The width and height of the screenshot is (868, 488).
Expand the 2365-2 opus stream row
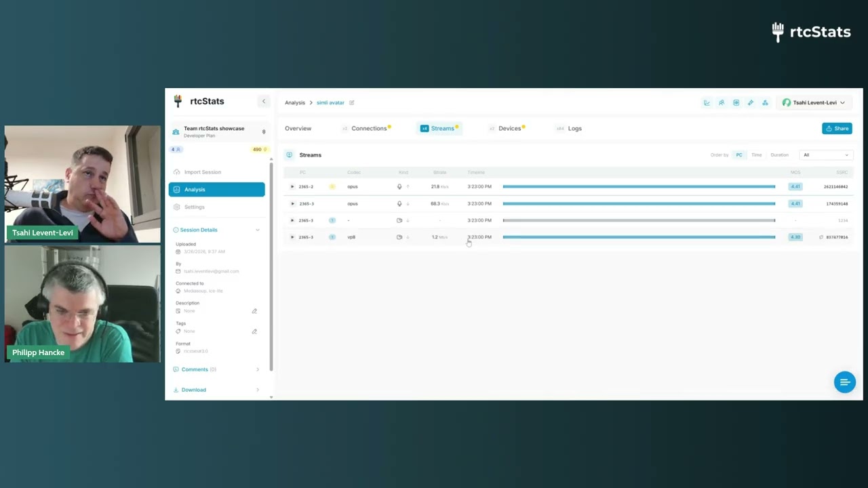point(292,186)
